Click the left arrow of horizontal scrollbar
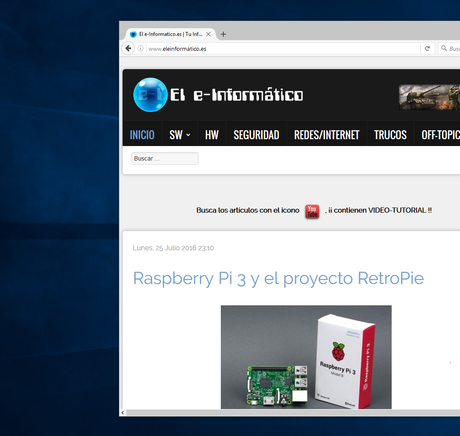This screenshot has height=436, width=460. [x=123, y=413]
